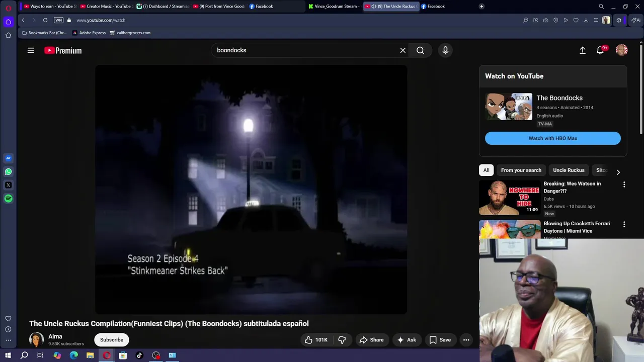Open YouTube notifications bell
The image size is (644, 362).
coord(600,50)
